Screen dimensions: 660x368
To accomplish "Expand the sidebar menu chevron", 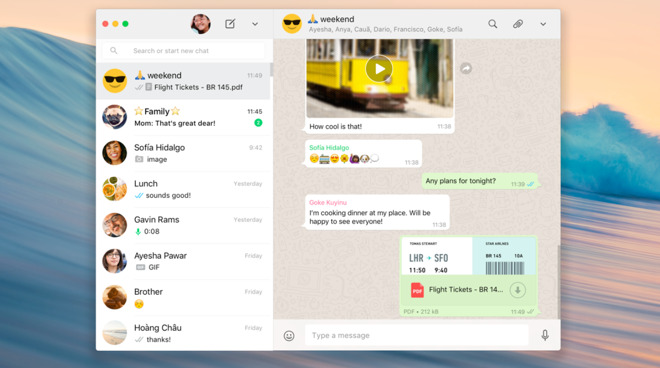I will point(255,24).
